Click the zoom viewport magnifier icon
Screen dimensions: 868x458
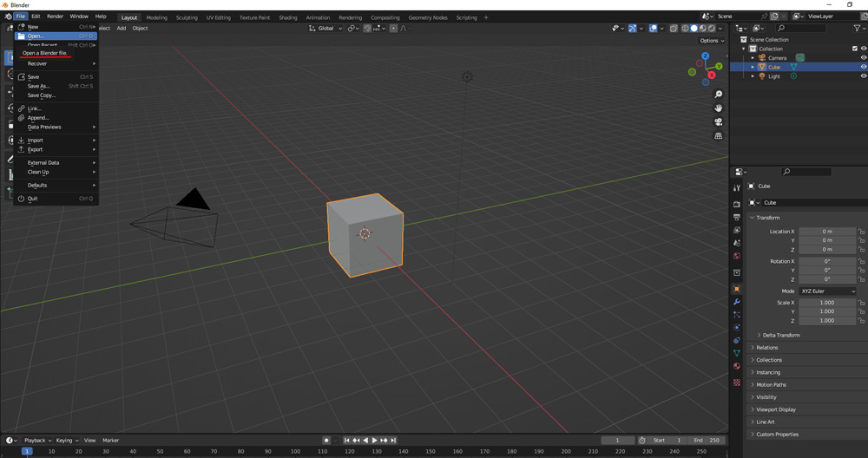(718, 95)
